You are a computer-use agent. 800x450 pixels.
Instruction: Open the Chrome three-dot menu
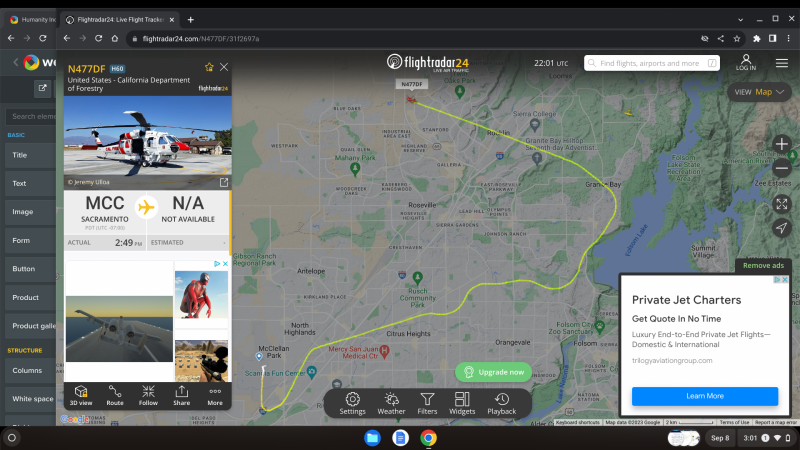(789, 39)
